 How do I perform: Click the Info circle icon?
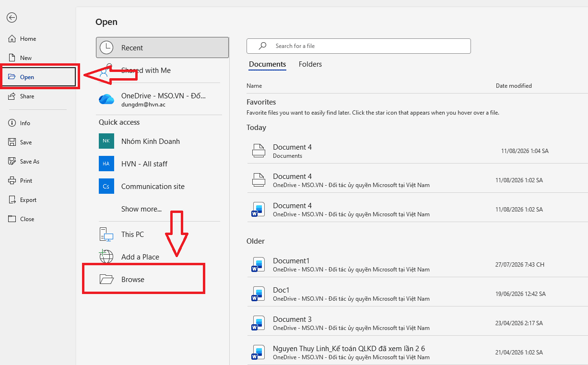[12, 123]
